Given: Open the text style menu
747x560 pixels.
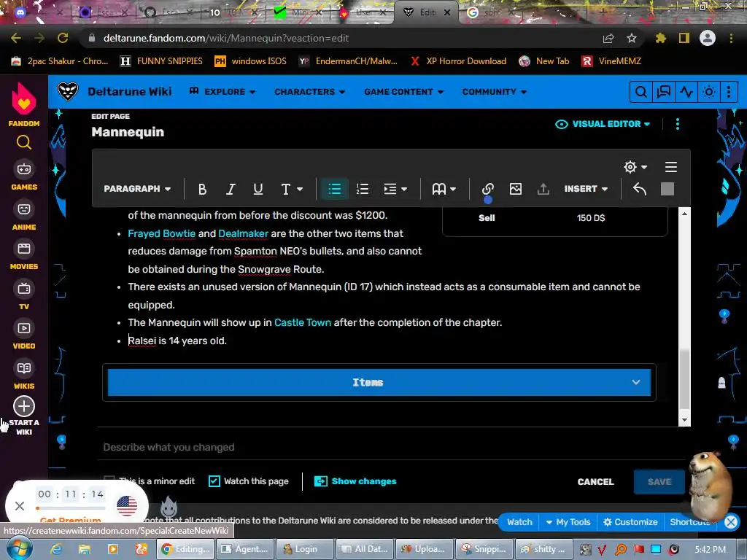Looking at the screenshot, I should pyautogui.click(x=292, y=189).
